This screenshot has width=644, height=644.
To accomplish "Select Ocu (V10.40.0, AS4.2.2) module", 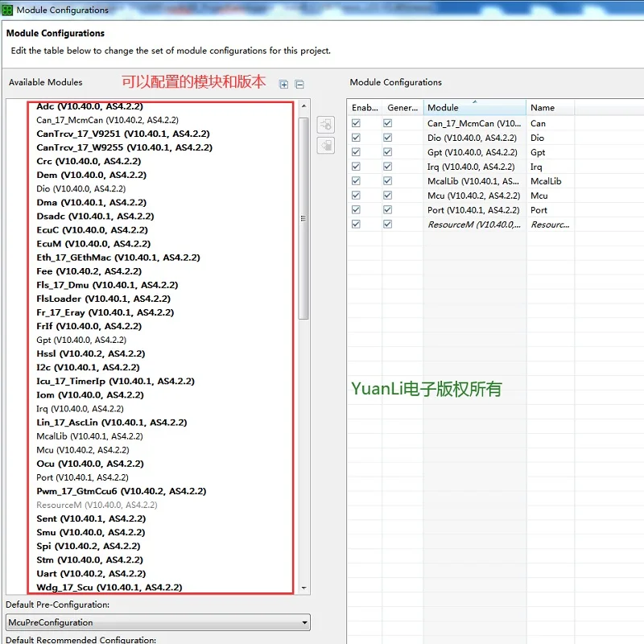I will [x=89, y=464].
